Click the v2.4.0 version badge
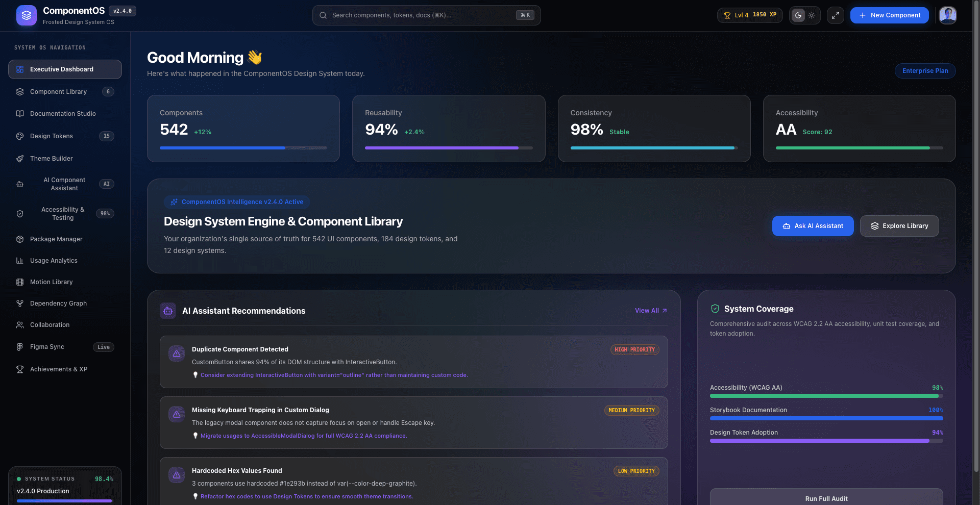Viewport: 980px width, 505px height. (122, 11)
